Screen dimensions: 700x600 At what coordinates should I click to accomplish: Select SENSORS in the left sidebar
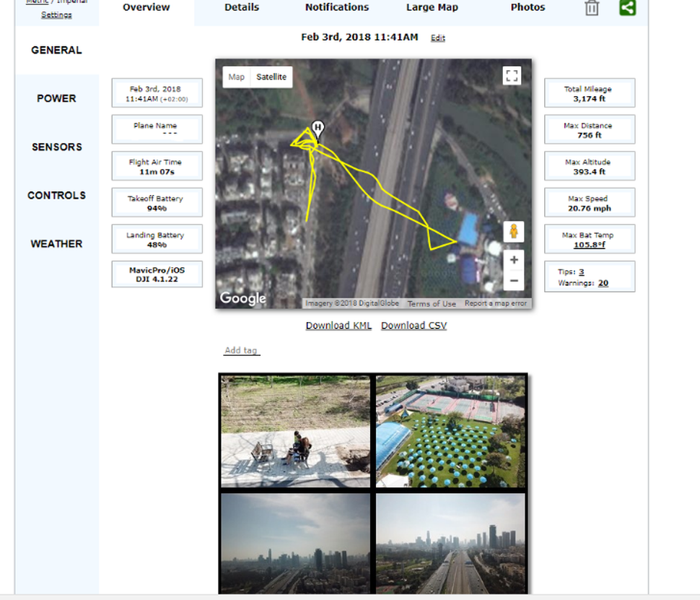click(56, 147)
